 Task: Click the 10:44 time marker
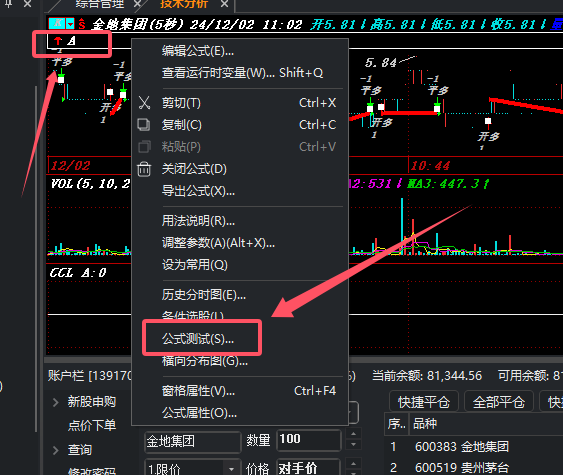(430, 166)
